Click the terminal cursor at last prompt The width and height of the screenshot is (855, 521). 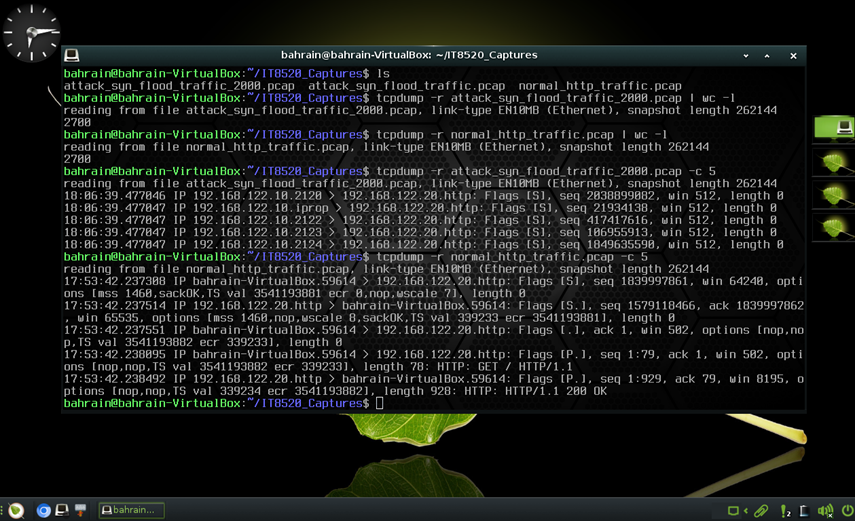click(x=380, y=403)
